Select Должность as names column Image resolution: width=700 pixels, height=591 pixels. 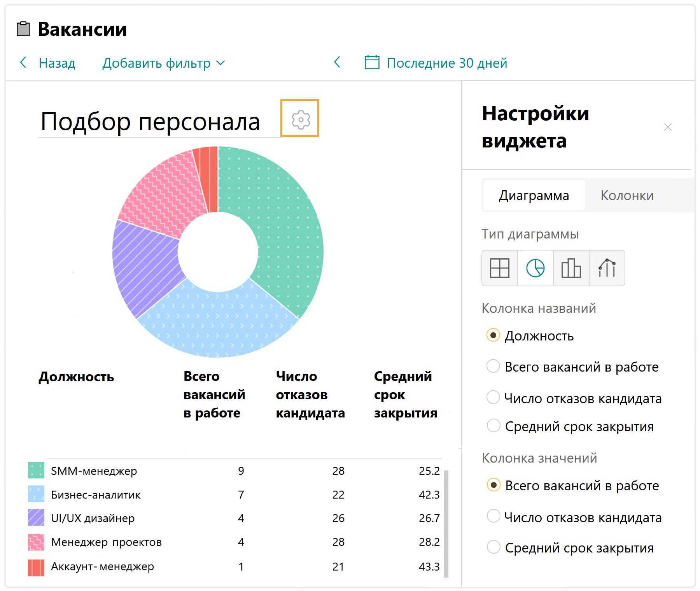tap(493, 335)
